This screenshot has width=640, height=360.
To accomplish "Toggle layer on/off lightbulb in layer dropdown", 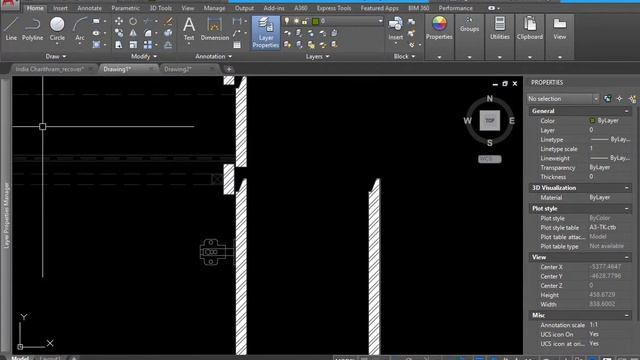I will tap(287, 21).
